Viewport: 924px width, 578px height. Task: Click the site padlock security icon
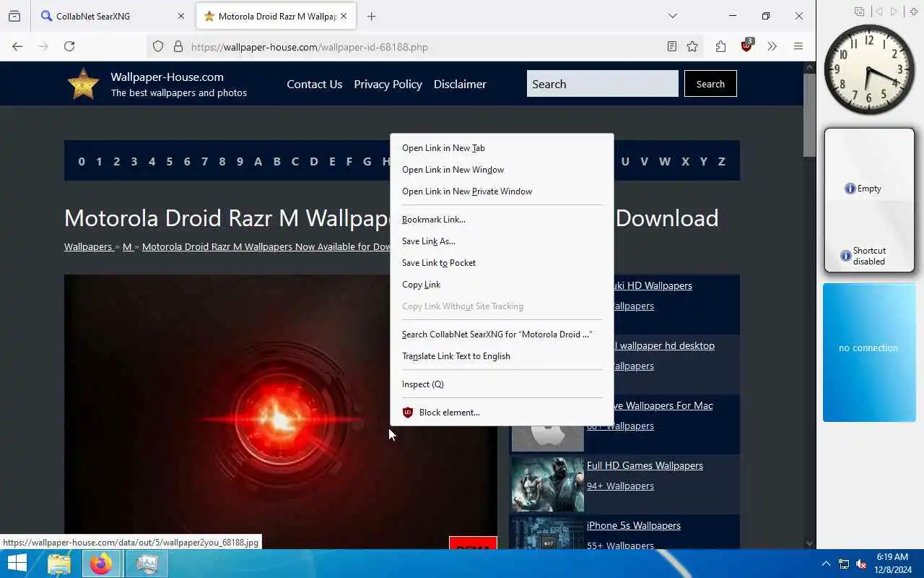pos(178,47)
